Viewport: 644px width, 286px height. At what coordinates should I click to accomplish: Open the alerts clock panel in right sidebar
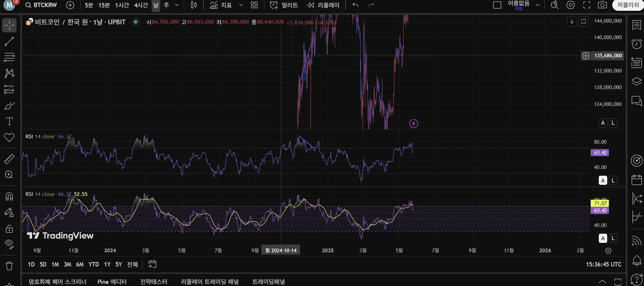[637, 44]
